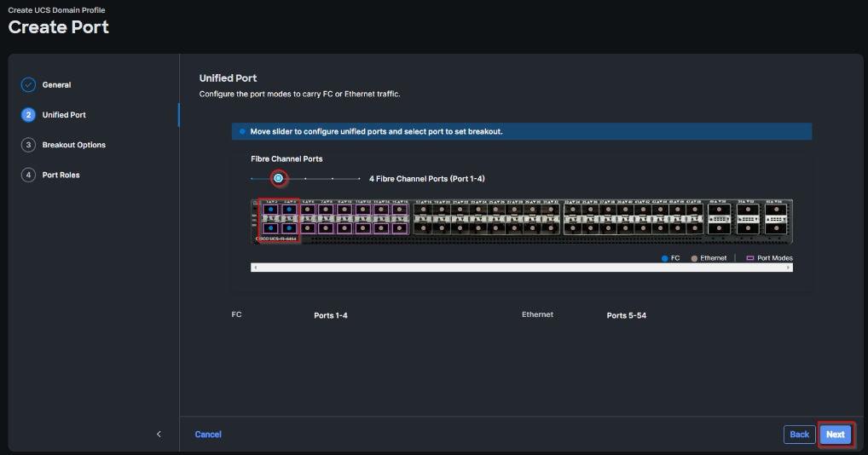
Task: Select Ethernet port 33 in the diagram
Action: 573,210
